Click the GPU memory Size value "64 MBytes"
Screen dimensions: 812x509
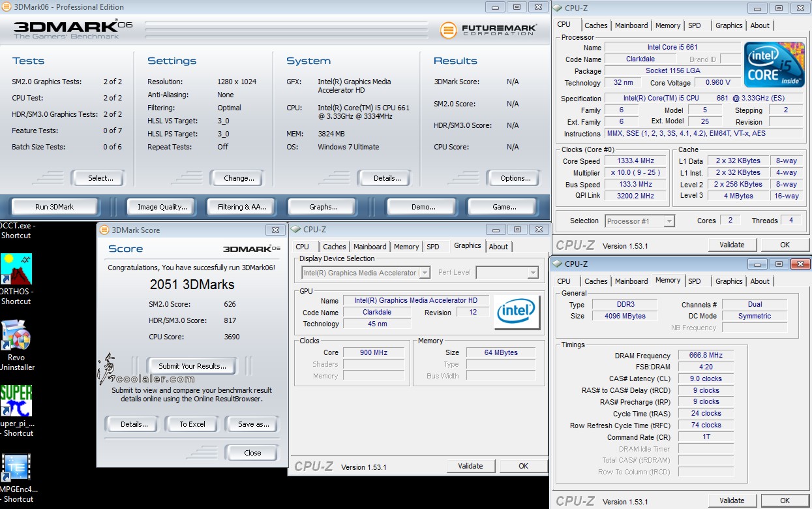coord(501,352)
